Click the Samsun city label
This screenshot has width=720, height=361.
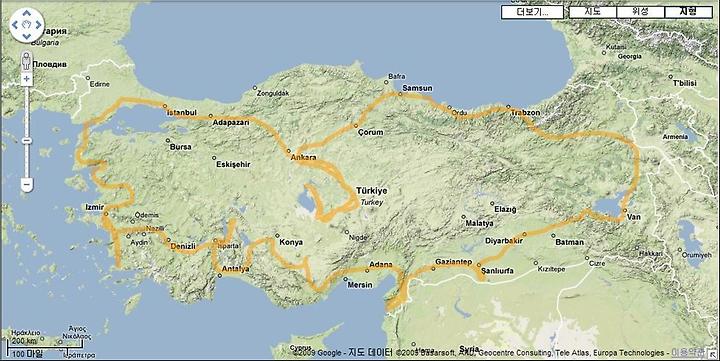pos(417,88)
